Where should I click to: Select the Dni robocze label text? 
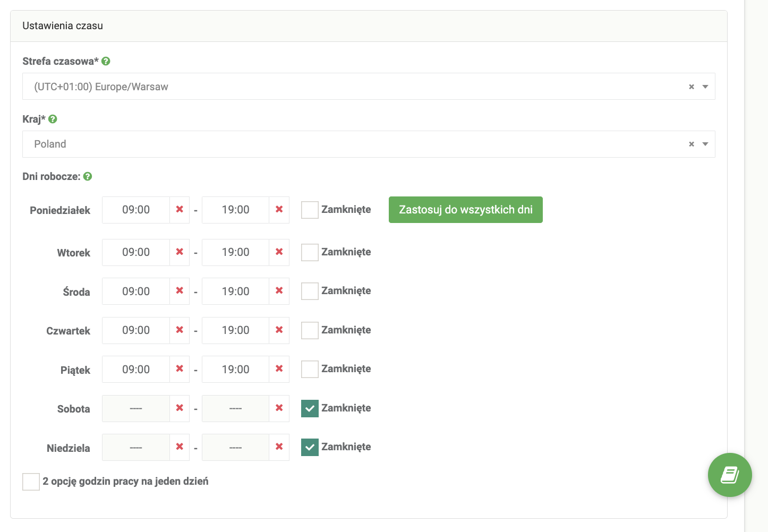click(52, 176)
